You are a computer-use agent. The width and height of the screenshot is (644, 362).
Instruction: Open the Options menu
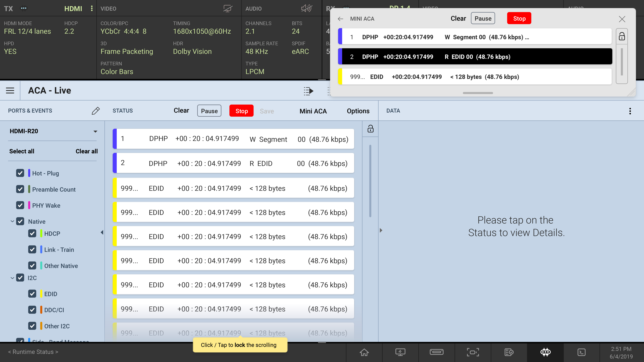click(x=358, y=111)
